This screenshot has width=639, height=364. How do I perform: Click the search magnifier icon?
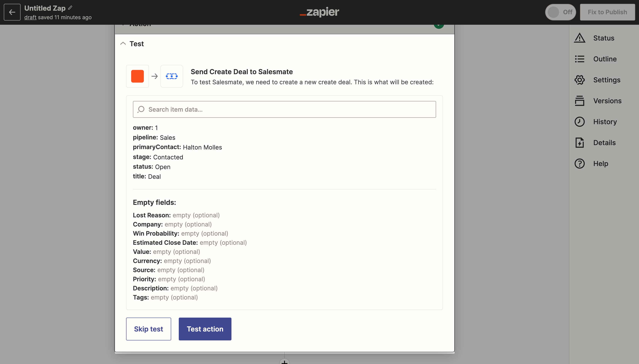[x=141, y=109]
